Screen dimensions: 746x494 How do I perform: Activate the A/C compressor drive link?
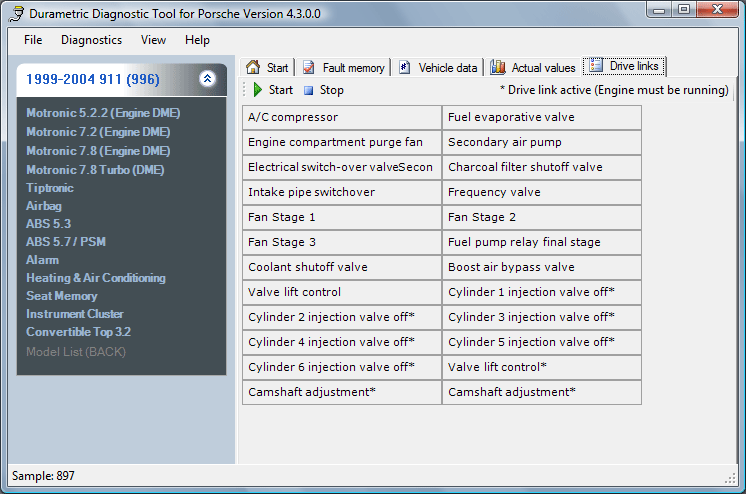pyautogui.click(x=342, y=117)
